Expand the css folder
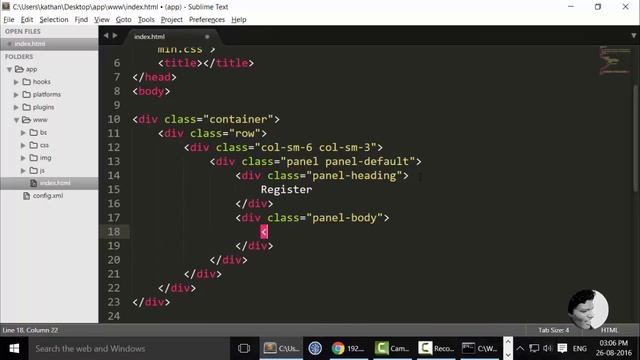This screenshot has height=360, width=640. pyautogui.click(x=23, y=145)
